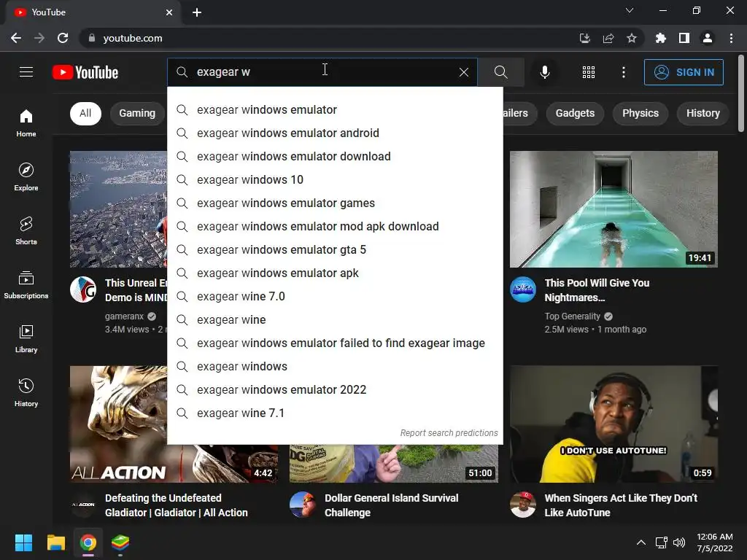
Task: Open Subscriptions in the sidebar
Action: [26, 284]
